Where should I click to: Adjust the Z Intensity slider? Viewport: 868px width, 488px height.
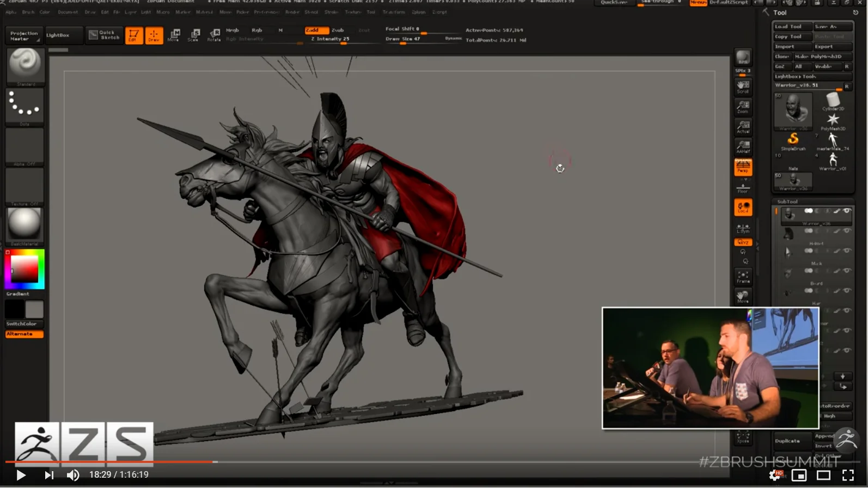337,39
